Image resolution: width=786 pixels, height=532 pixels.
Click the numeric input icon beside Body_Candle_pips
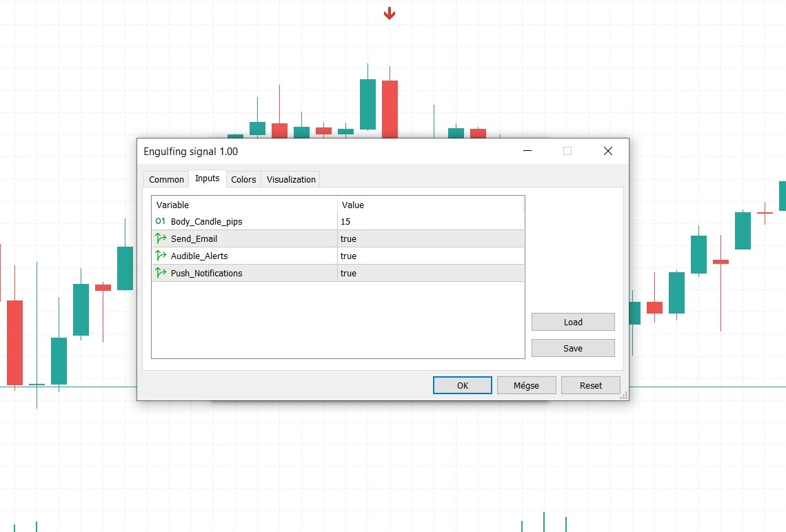click(x=159, y=221)
